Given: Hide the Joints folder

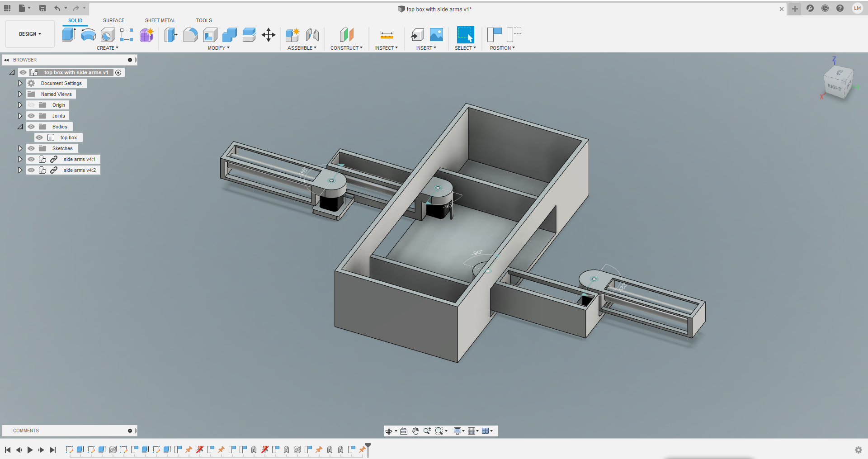Looking at the screenshot, I should (x=31, y=116).
